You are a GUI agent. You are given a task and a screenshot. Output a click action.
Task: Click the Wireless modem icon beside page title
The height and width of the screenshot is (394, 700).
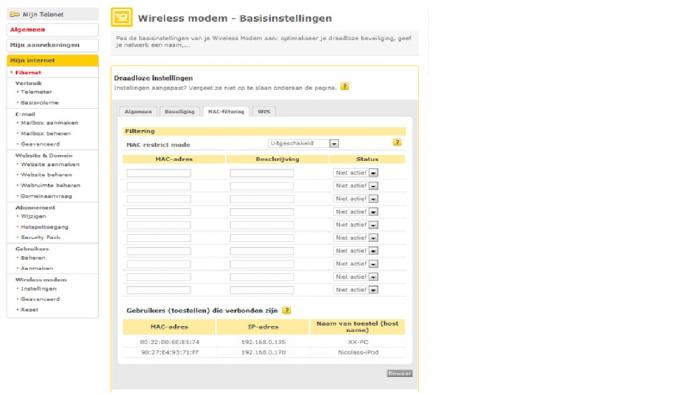(121, 18)
